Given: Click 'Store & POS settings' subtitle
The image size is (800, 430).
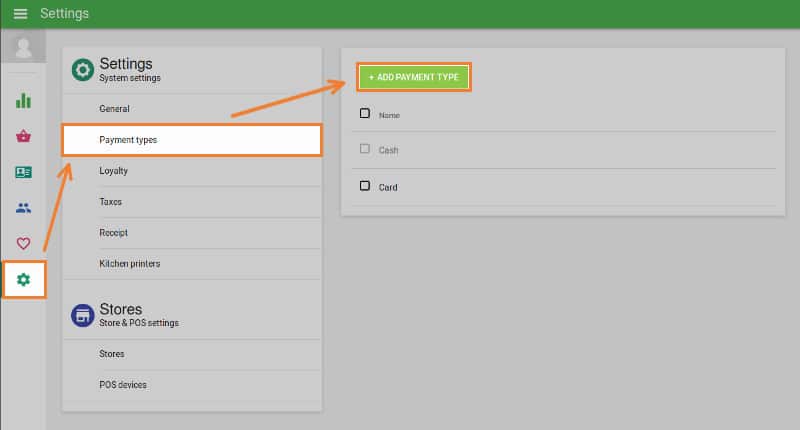Looking at the screenshot, I should point(139,323).
